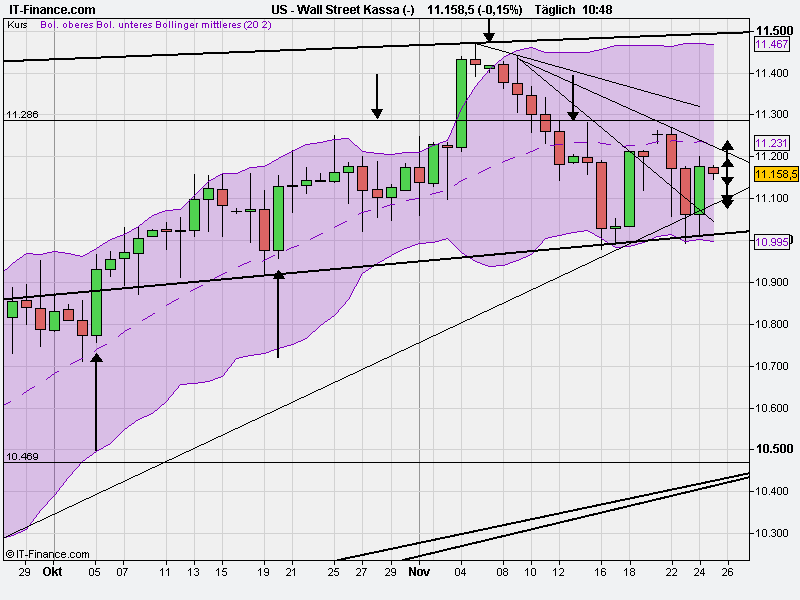
Task: Click the '10.400' price axis label
Action: [772, 491]
